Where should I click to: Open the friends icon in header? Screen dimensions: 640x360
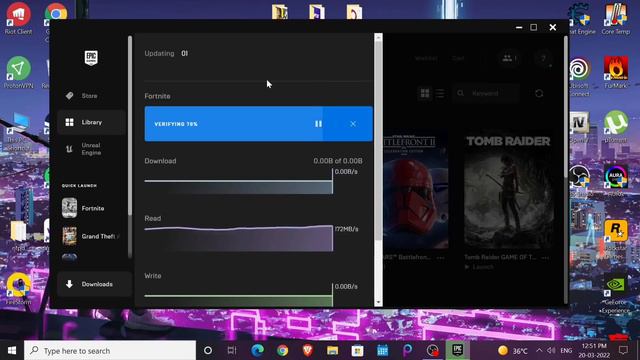509,58
